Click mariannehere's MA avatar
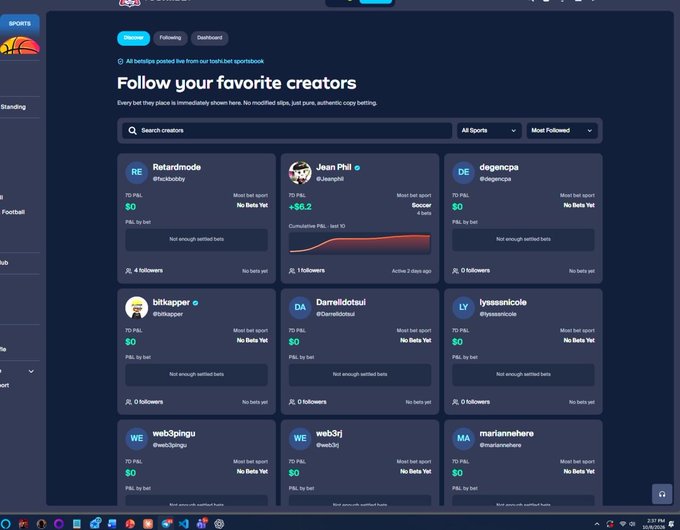 [464, 438]
